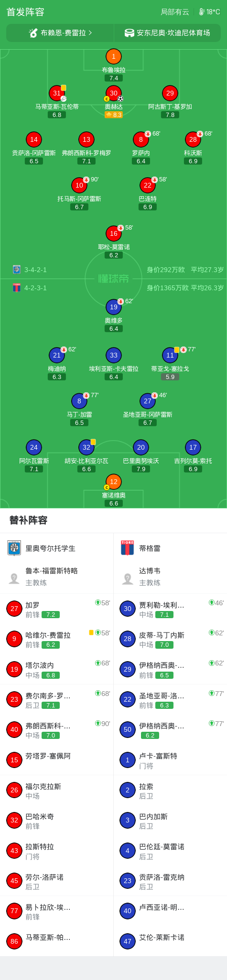The image size is (227, 980).
Task: Open stadium 安东尼奥-坎迪尼体育场 info
Action: (x=167, y=33)
